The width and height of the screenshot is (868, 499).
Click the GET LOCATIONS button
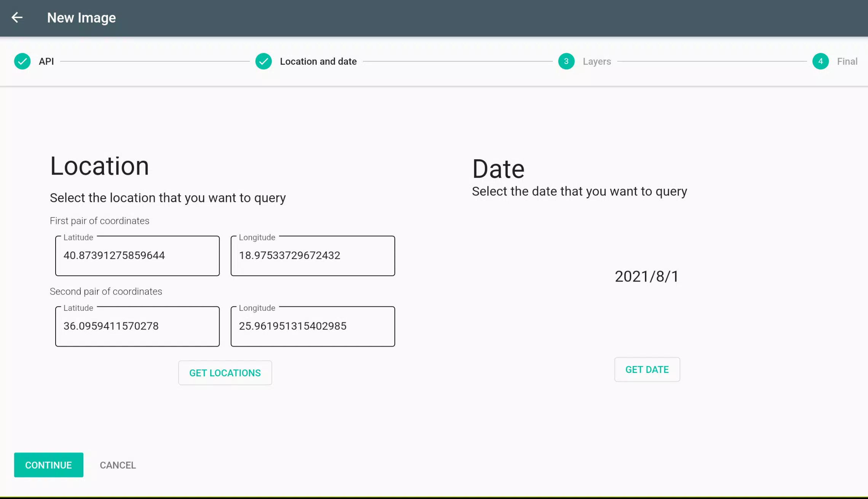click(x=225, y=373)
